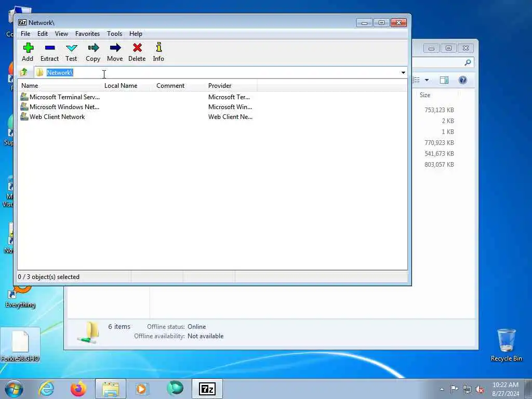Open the Tools menu

[x=114, y=34]
